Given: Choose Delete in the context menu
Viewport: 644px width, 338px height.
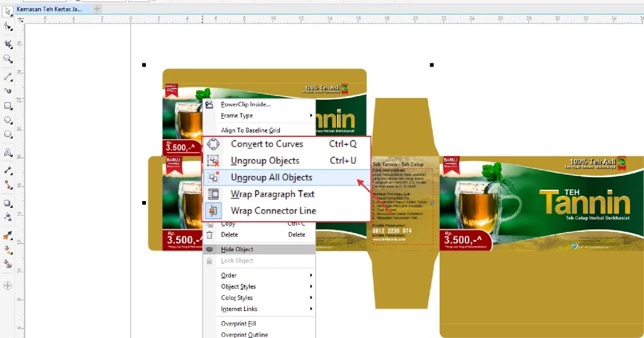Looking at the screenshot, I should pos(260,235).
